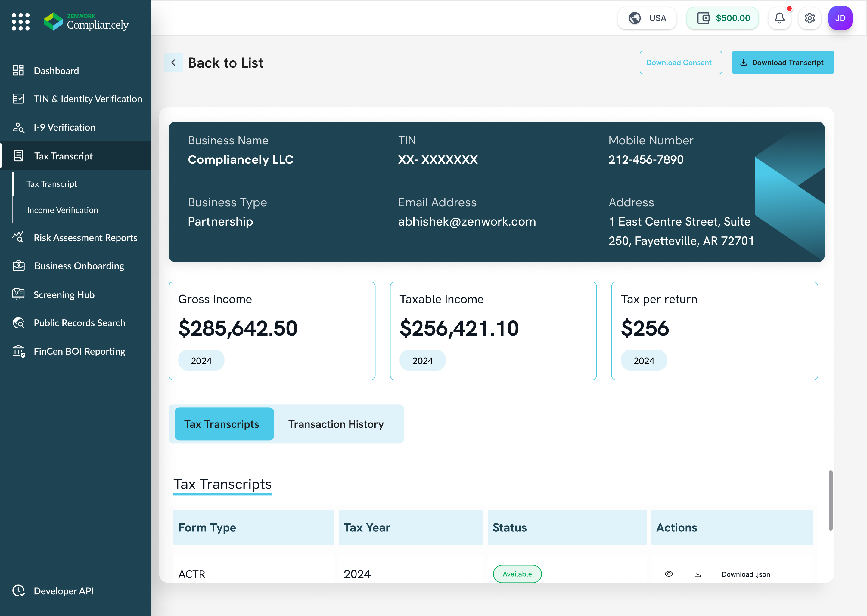Open the app grid launcher
This screenshot has width=867, height=616.
click(21, 22)
